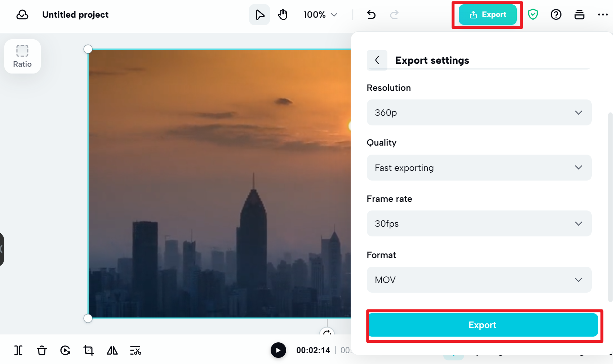The image size is (613, 364).
Task: Change the Format from MOV
Action: pyautogui.click(x=479, y=280)
